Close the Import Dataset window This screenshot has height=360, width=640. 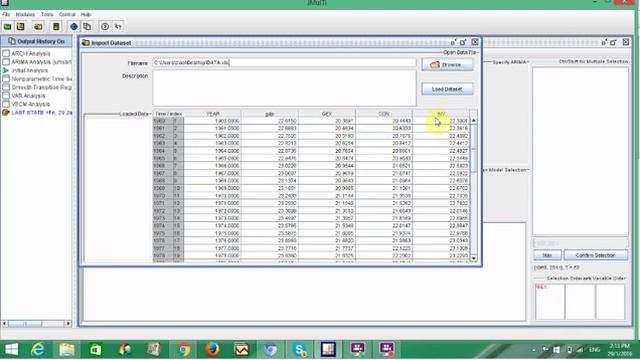tap(475, 42)
